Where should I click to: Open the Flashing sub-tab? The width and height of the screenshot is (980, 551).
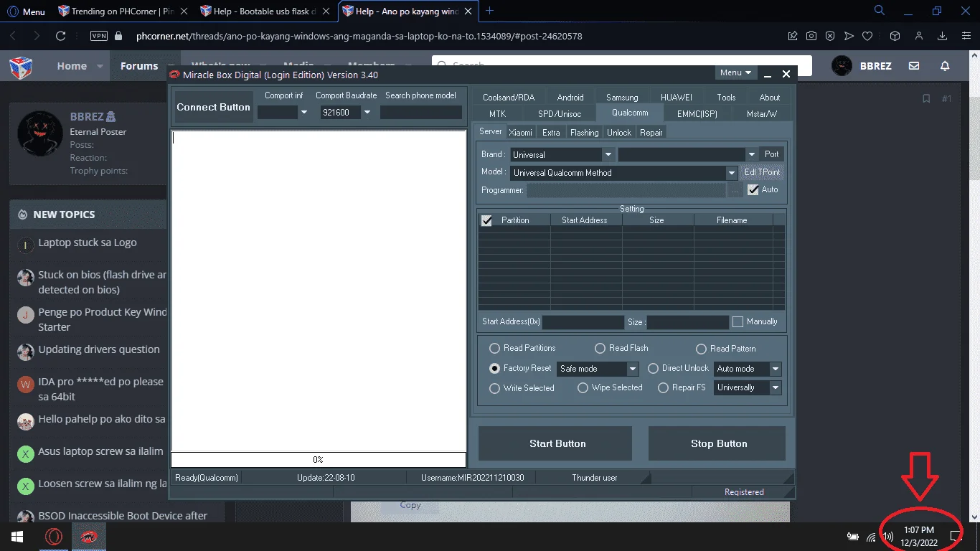tap(584, 132)
